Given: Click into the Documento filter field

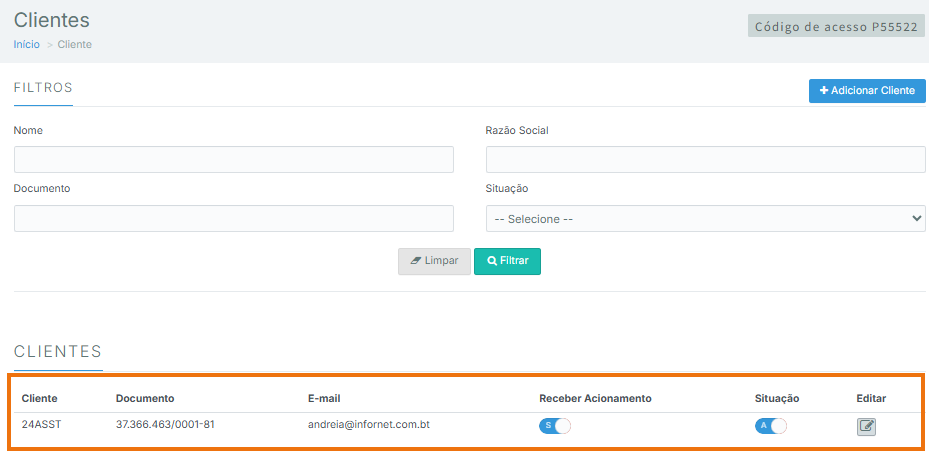Looking at the screenshot, I should (234, 219).
